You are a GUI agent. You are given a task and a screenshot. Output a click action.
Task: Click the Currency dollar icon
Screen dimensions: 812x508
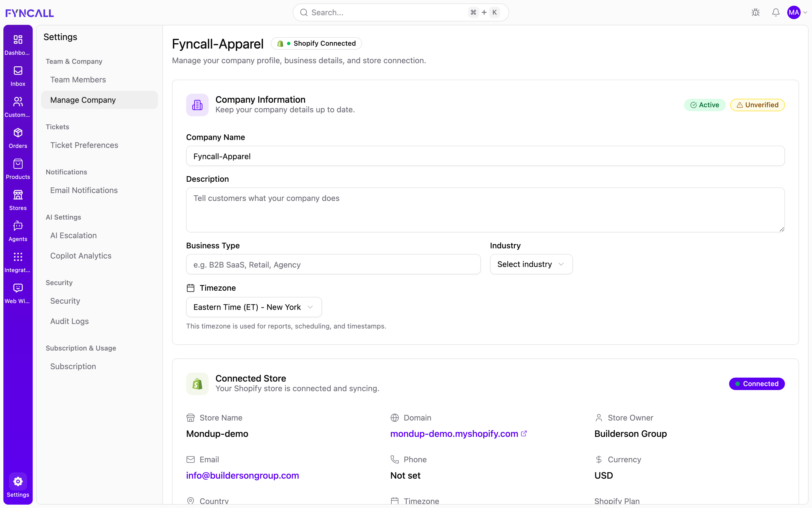pos(599,459)
